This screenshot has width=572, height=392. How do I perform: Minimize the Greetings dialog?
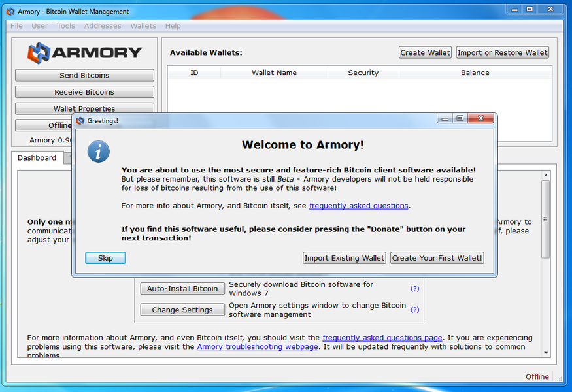(445, 118)
